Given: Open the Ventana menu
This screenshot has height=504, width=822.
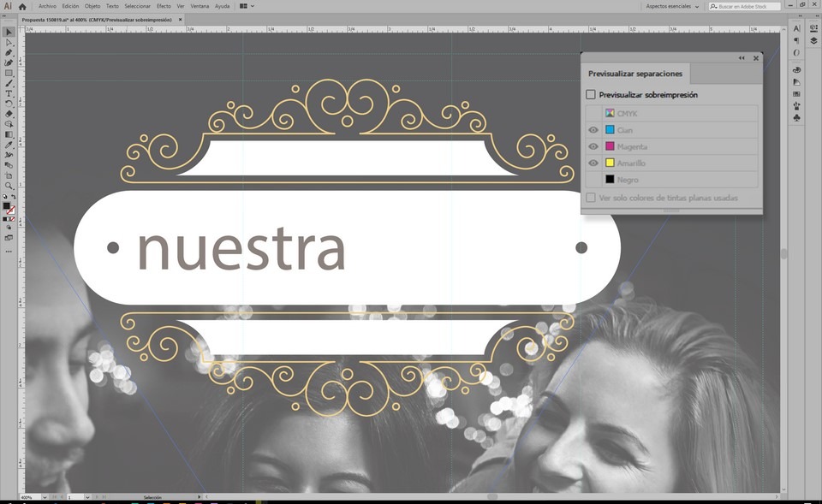Looking at the screenshot, I should (x=200, y=6).
